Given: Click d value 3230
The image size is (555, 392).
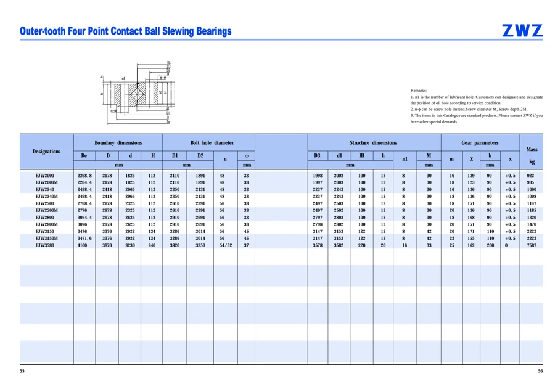Looking at the screenshot, I should tap(130, 245).
